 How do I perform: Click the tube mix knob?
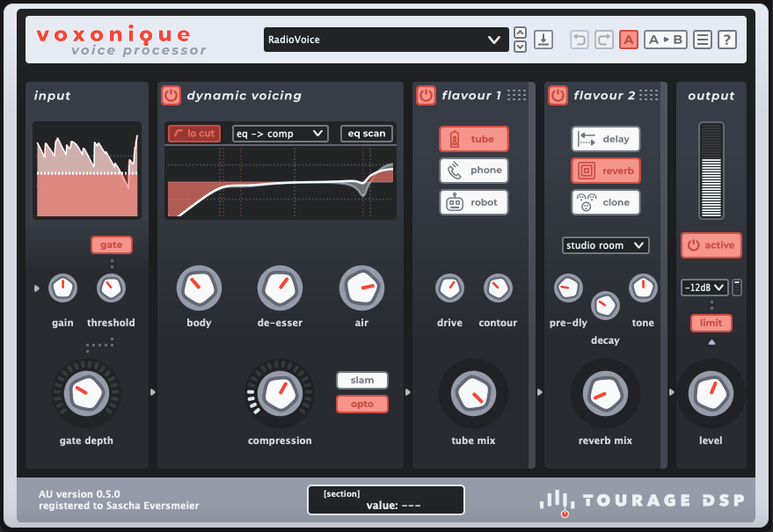coord(473,393)
